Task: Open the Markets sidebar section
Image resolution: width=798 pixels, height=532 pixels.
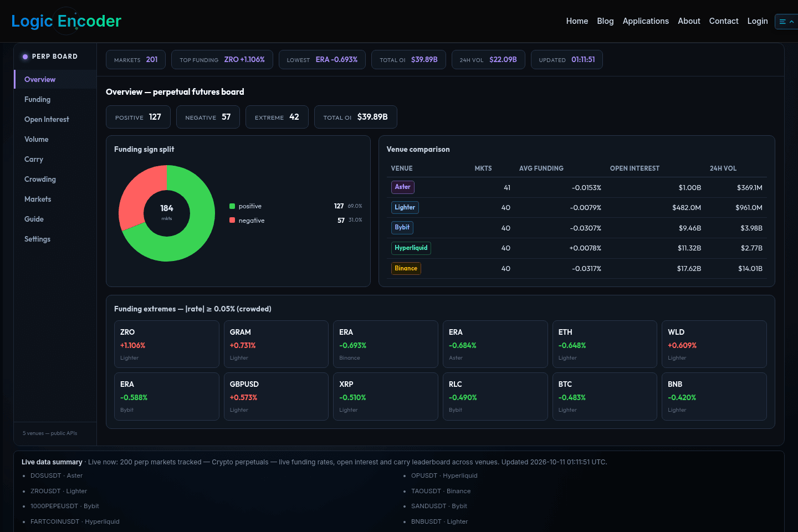Action: point(55,199)
